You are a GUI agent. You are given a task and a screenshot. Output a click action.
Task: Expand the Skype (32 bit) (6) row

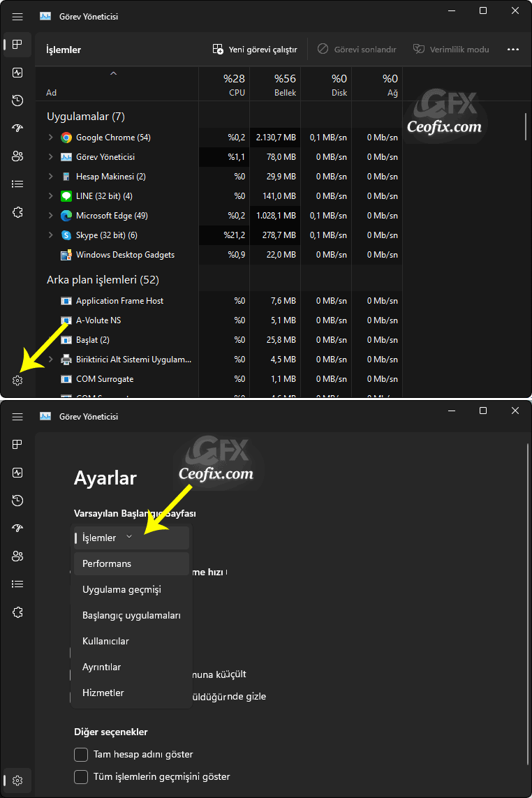50,235
